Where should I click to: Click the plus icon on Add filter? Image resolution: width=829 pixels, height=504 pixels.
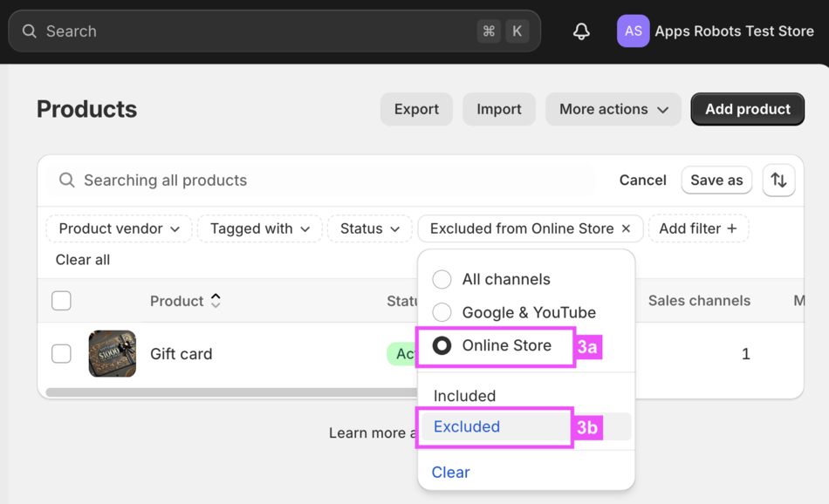[x=731, y=228]
